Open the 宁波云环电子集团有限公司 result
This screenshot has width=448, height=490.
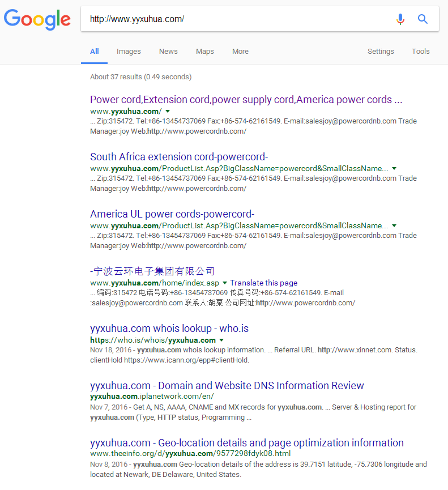(152, 271)
